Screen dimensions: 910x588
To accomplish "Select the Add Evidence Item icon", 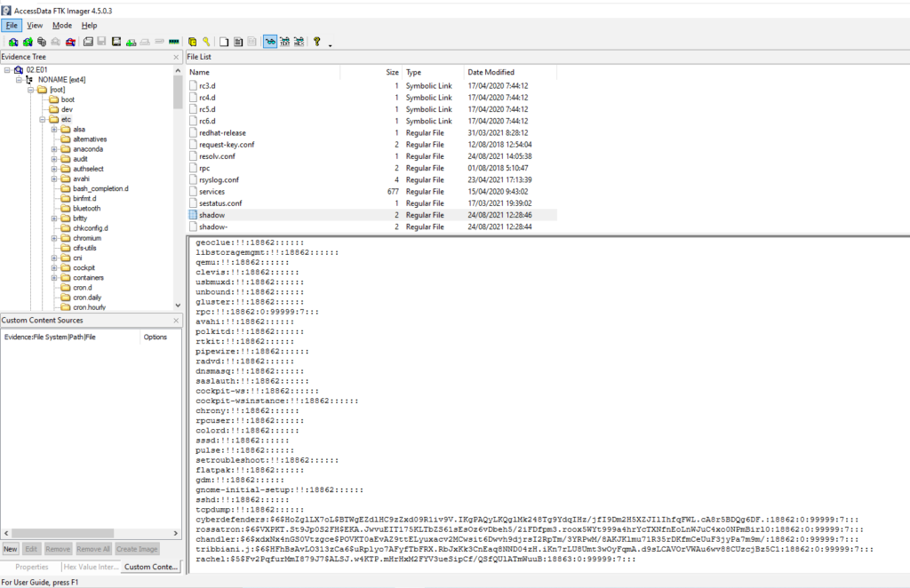I will click(x=12, y=42).
